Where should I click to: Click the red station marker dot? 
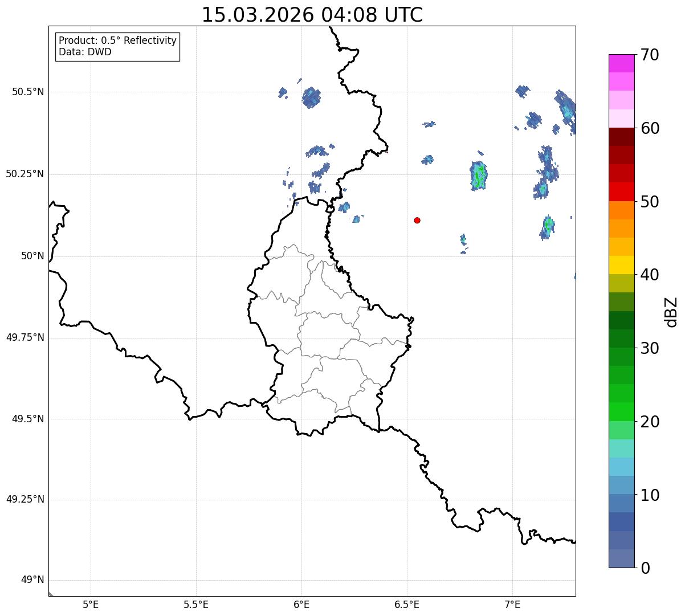click(417, 220)
